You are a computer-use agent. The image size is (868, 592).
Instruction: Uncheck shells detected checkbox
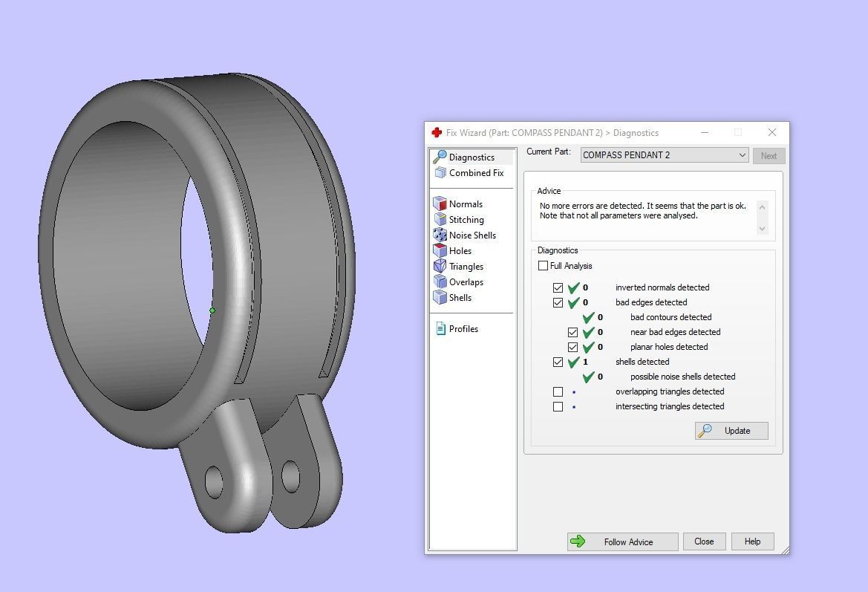pos(558,362)
